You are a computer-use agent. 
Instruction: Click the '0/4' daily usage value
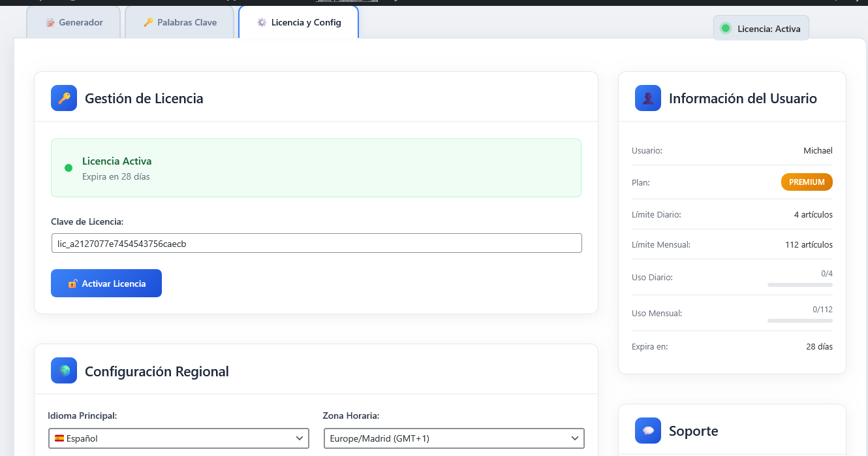[x=827, y=274]
